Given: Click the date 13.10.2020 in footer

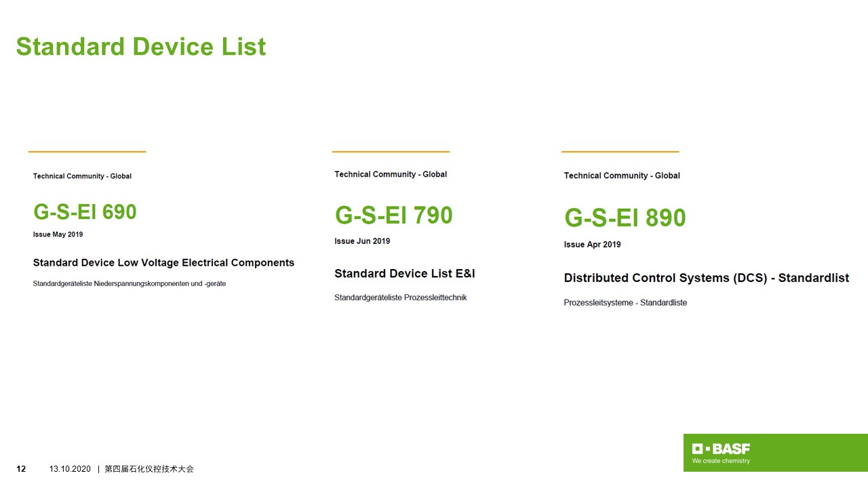Looking at the screenshot, I should [70, 469].
